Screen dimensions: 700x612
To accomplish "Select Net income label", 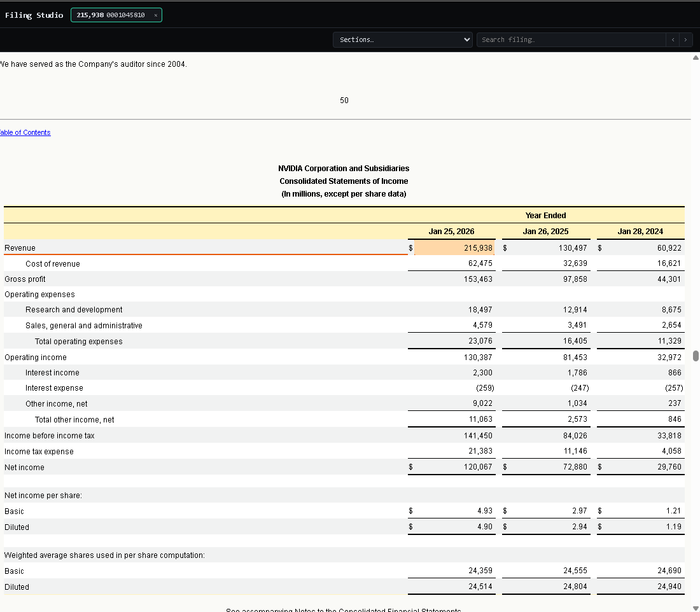I will [24, 468].
